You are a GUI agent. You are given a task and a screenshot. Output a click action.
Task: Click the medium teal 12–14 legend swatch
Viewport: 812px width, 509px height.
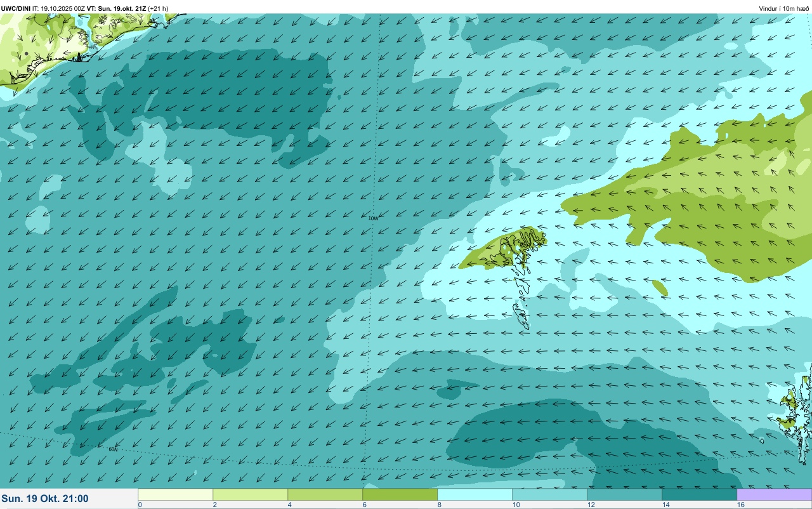(625, 494)
